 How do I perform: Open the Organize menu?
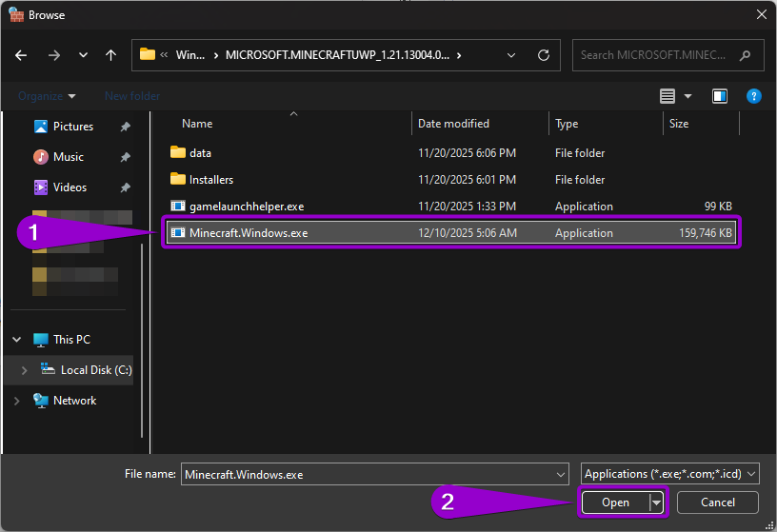[47, 96]
